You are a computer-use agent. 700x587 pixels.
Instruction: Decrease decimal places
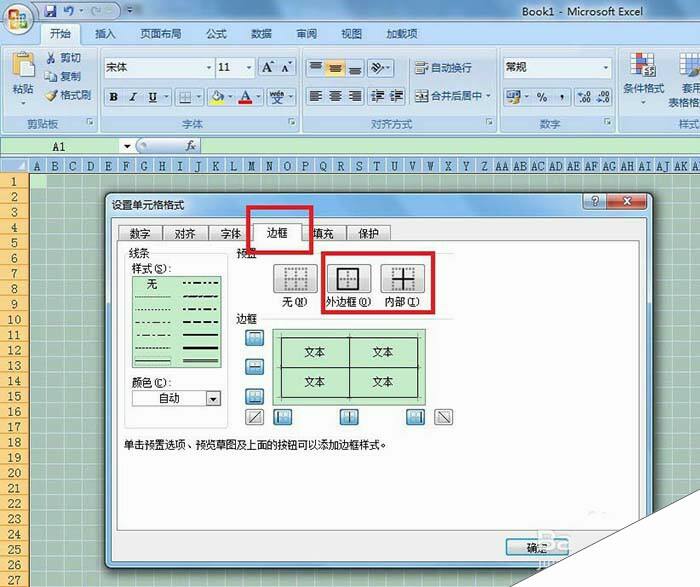tap(603, 97)
